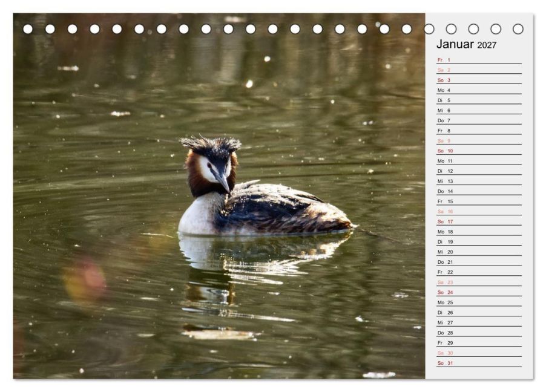This screenshot has width=546, height=392.
Task: Select the 'So 31' calendar row
Action: [x=479, y=363]
